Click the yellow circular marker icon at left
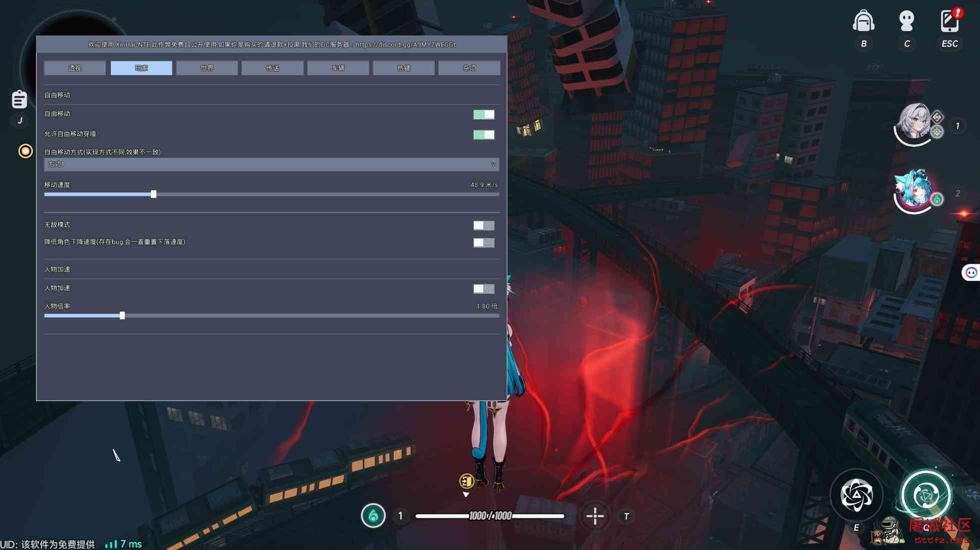This screenshot has width=980, height=550. [25, 151]
